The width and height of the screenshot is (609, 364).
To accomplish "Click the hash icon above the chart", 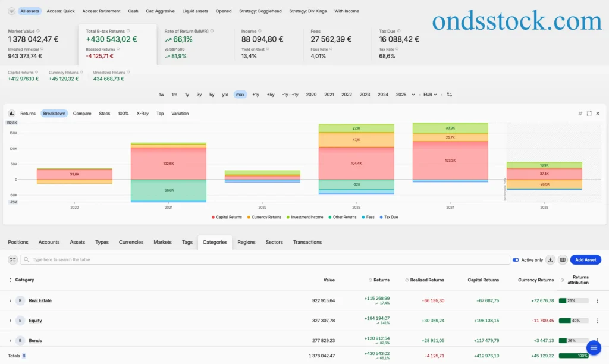I will [x=580, y=114].
